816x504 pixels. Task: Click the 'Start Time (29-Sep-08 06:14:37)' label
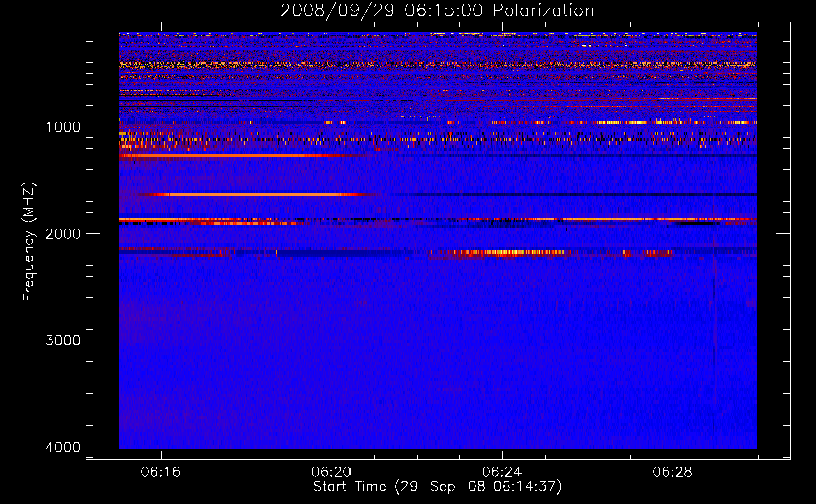click(x=437, y=487)
